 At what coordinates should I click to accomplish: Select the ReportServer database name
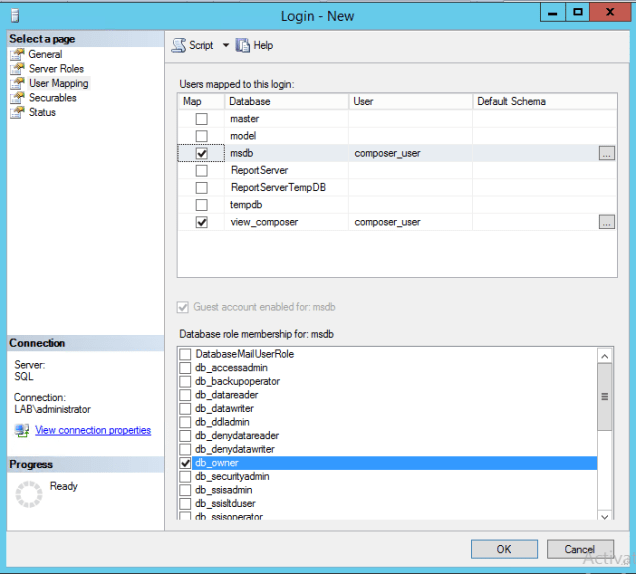pos(260,170)
